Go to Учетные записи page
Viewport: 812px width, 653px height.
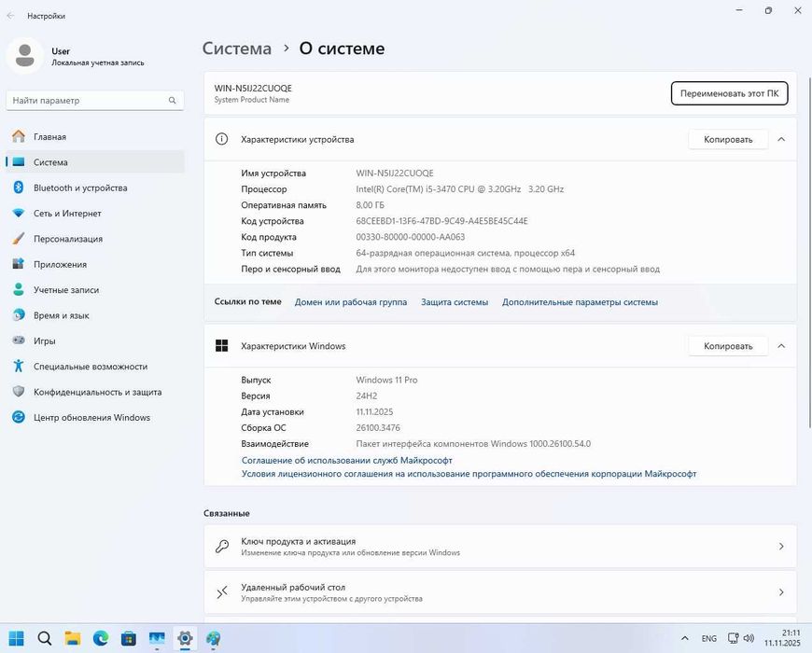pos(95,289)
